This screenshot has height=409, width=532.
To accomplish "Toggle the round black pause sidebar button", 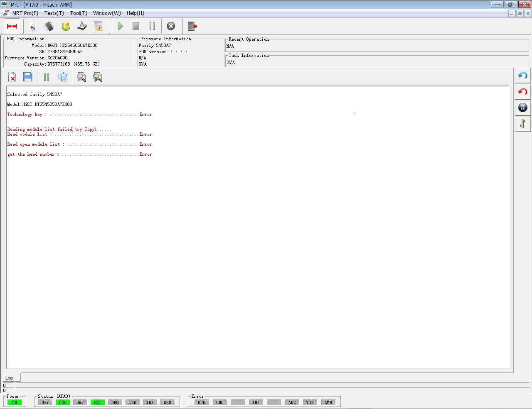I will pyautogui.click(x=523, y=108).
